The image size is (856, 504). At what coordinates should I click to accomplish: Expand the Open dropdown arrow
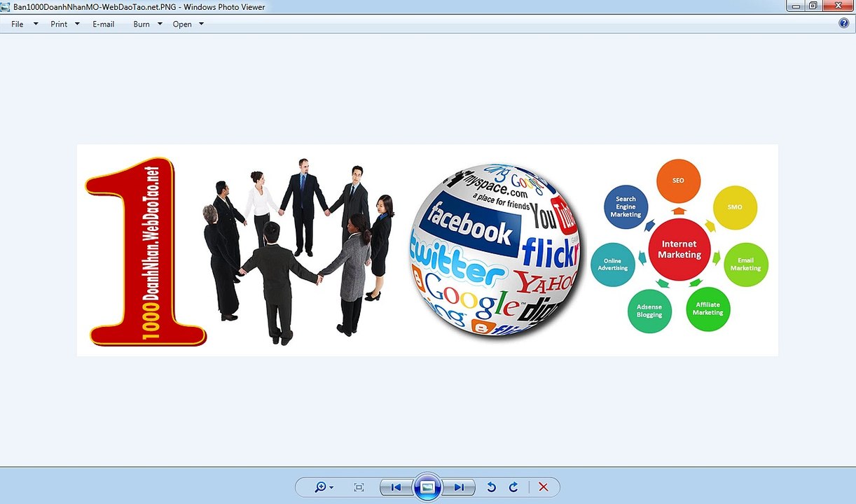[x=201, y=24]
